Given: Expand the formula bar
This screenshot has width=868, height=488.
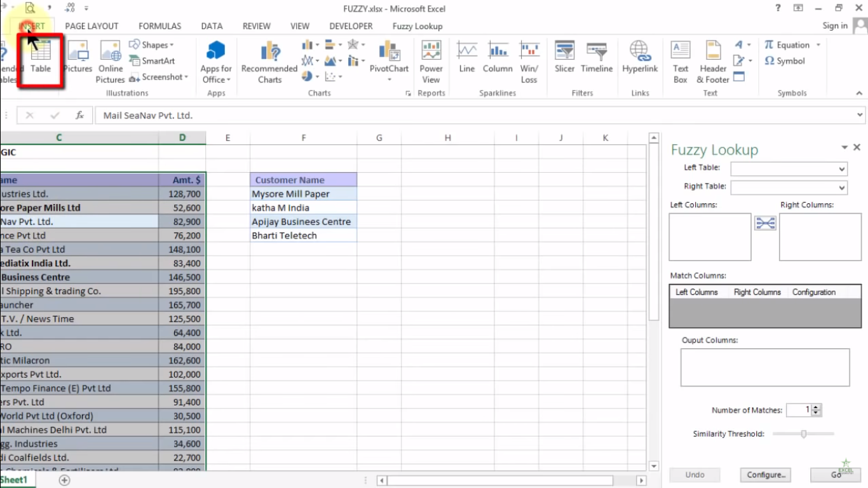Looking at the screenshot, I should point(860,116).
